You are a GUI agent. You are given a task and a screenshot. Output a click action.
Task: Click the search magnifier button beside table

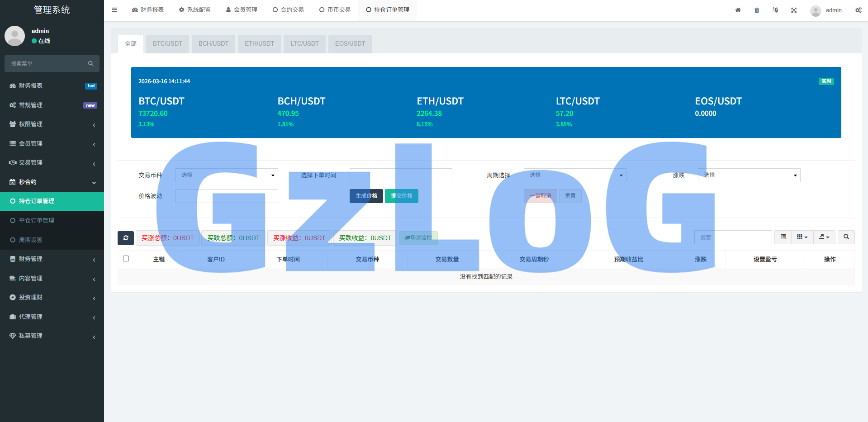tap(846, 237)
